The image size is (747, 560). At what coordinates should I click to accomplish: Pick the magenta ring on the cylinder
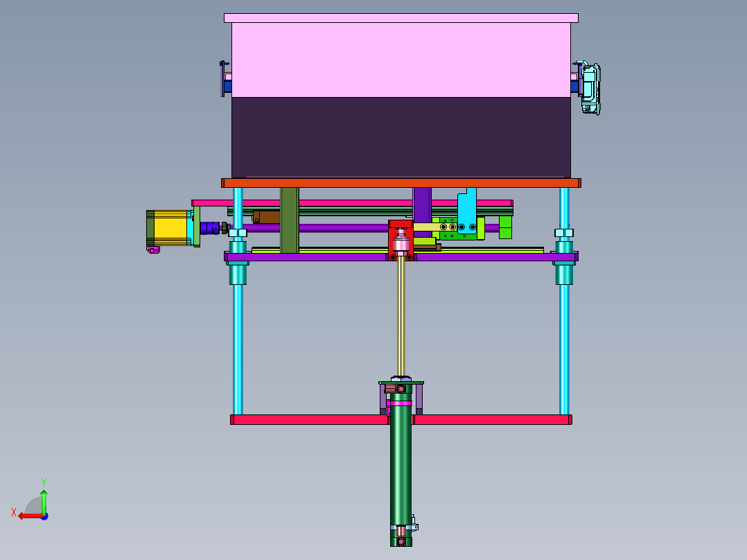401,403
